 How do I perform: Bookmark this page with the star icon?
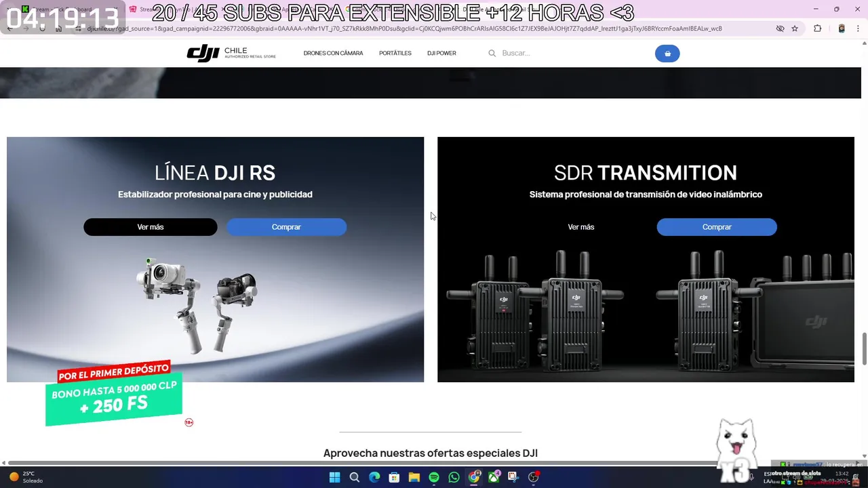pyautogui.click(x=795, y=28)
